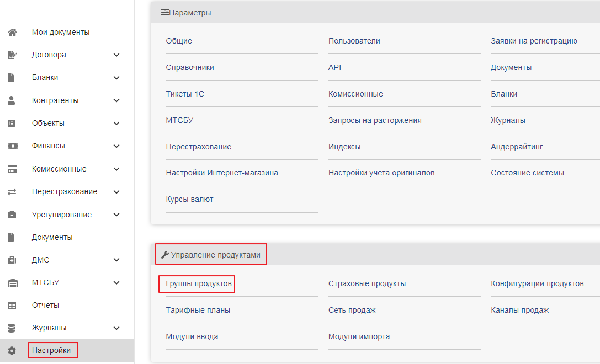
Task: Click the contract pen icon beside Договора
Action: (12, 55)
